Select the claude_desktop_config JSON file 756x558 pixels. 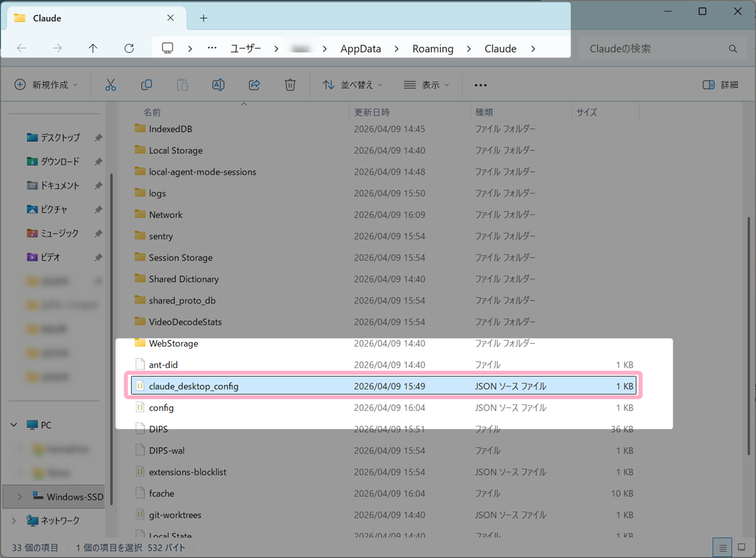tap(193, 387)
